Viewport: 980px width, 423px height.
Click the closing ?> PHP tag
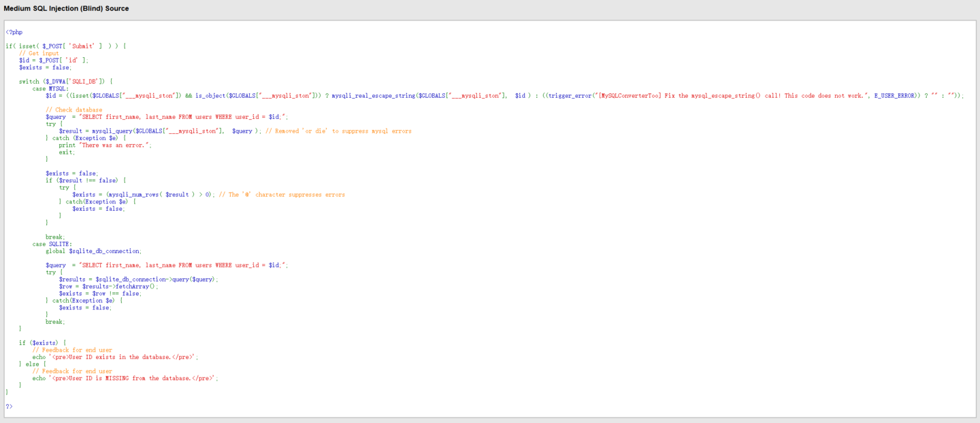9,407
